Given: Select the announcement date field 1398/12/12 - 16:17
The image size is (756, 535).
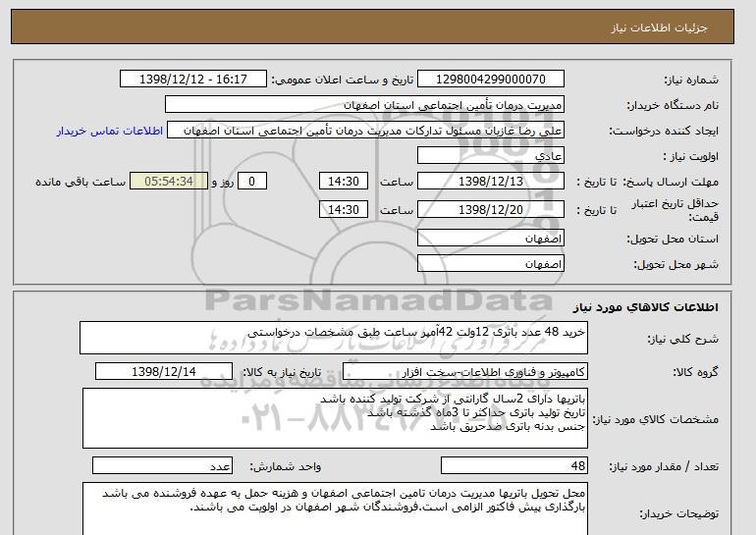Looking at the screenshot, I should [192, 80].
